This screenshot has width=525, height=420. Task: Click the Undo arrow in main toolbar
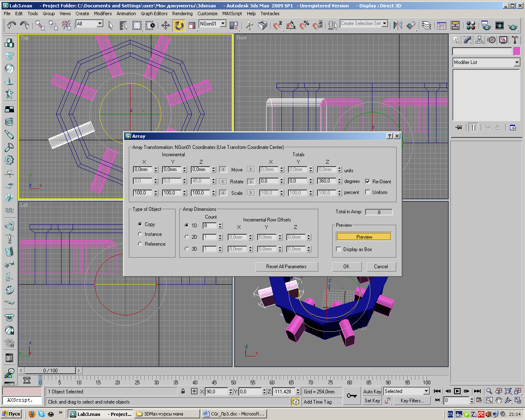click(11, 25)
